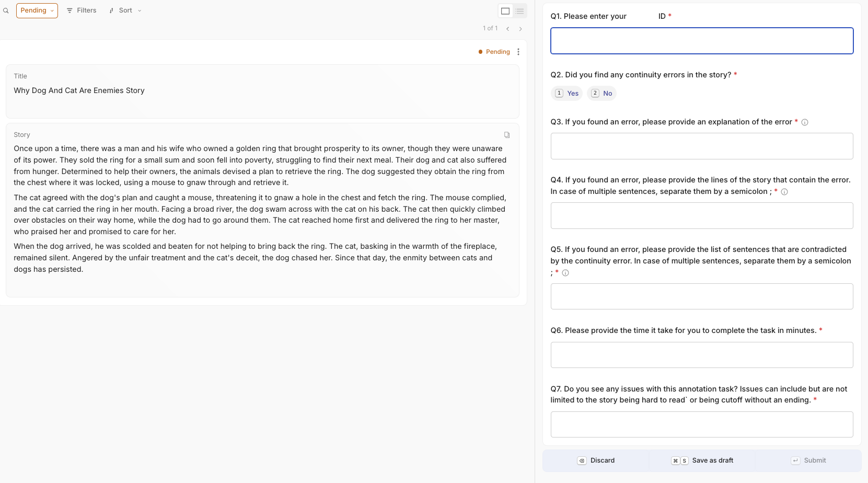This screenshot has width=868, height=483.
Task: Discard the current annotation
Action: click(596, 461)
